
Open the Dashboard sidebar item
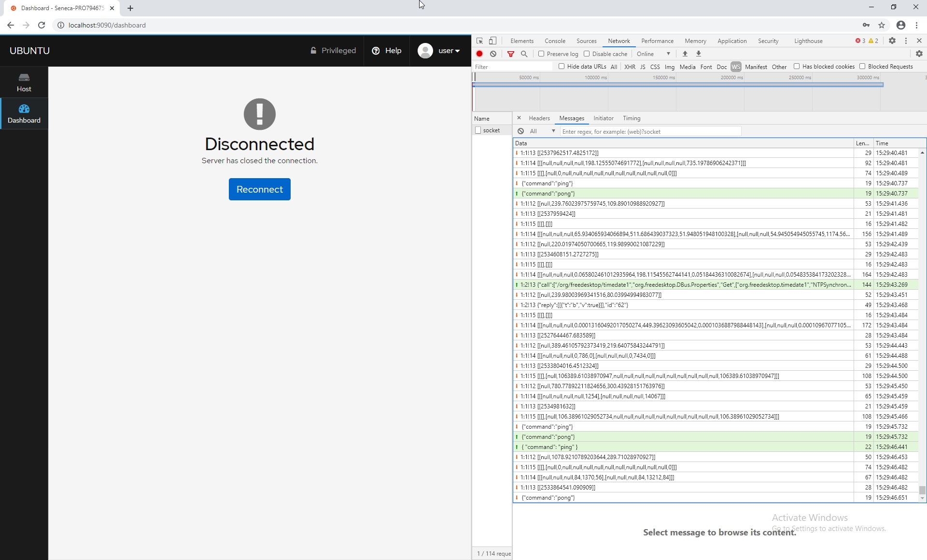point(24,113)
